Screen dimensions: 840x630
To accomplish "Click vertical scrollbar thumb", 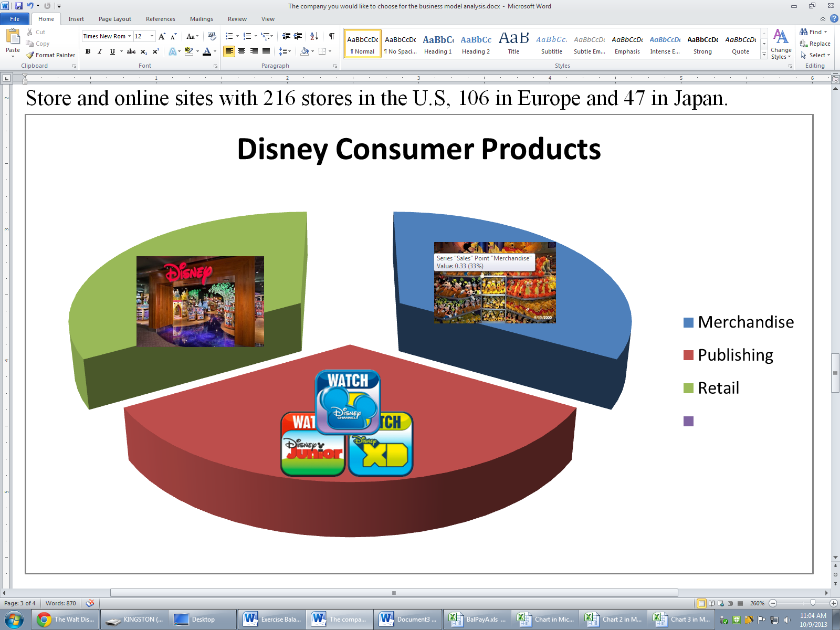I will tap(835, 373).
